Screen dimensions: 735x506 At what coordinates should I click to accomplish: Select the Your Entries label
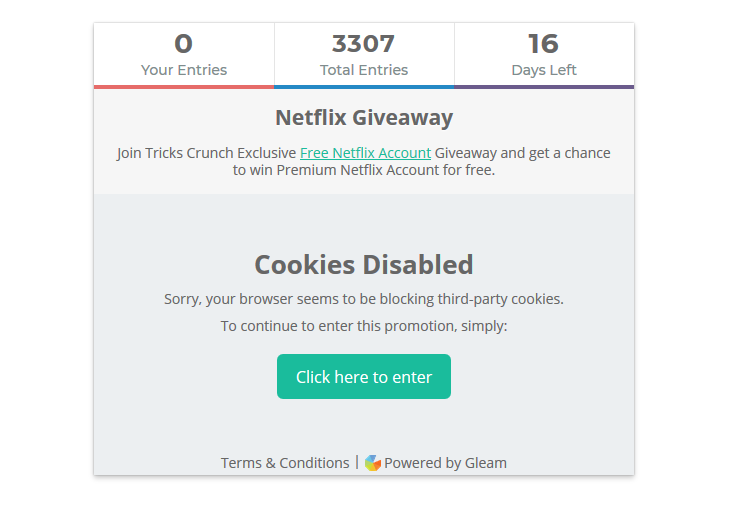pos(184,70)
